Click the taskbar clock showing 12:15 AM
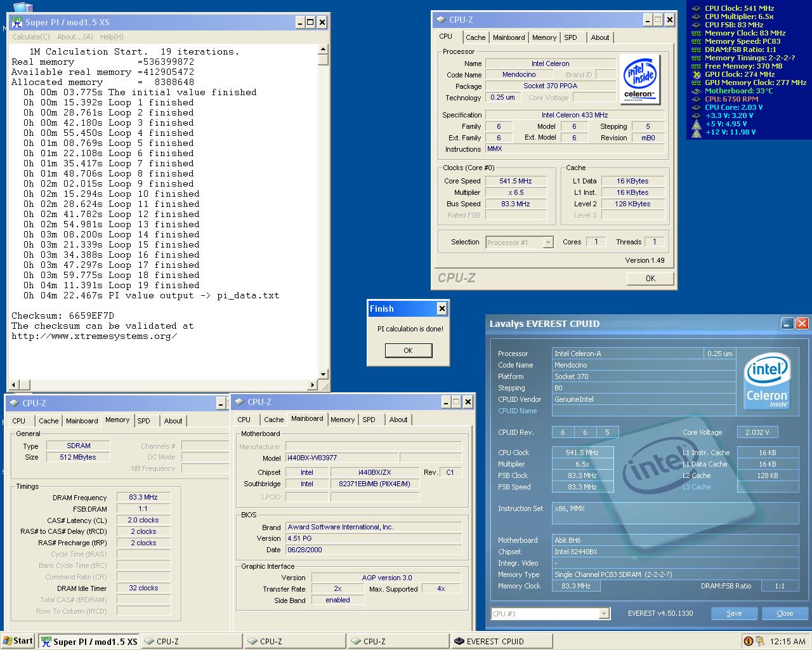Image resolution: width=812 pixels, height=650 pixels. coord(787,642)
